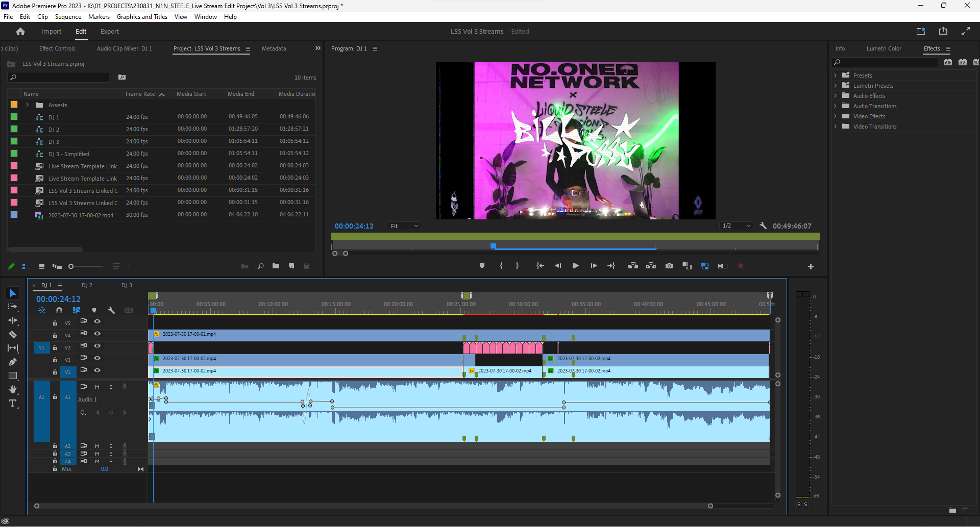
Task: Select the Slip tool
Action: [13, 348]
